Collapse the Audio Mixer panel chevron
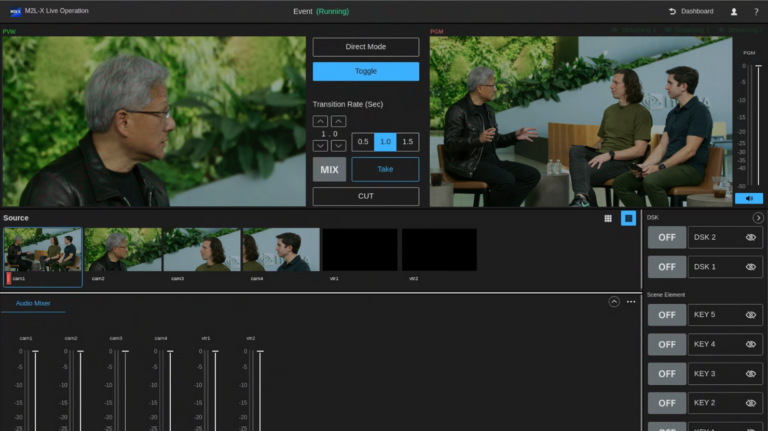The height and width of the screenshot is (431, 768). [614, 302]
